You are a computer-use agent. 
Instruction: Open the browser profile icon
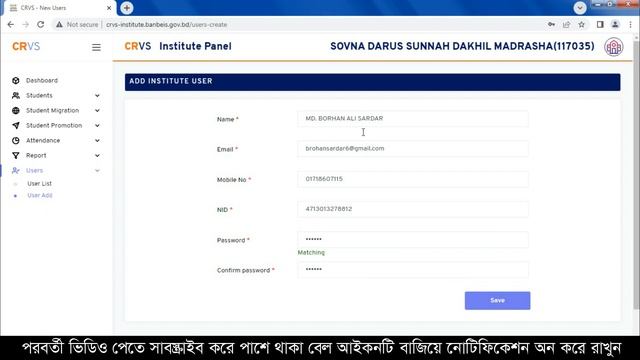[x=615, y=24]
